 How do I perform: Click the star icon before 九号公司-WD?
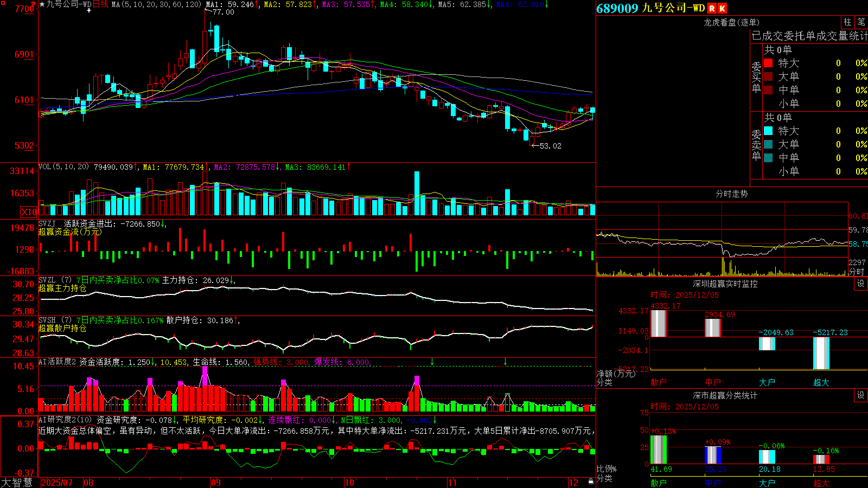42,4
